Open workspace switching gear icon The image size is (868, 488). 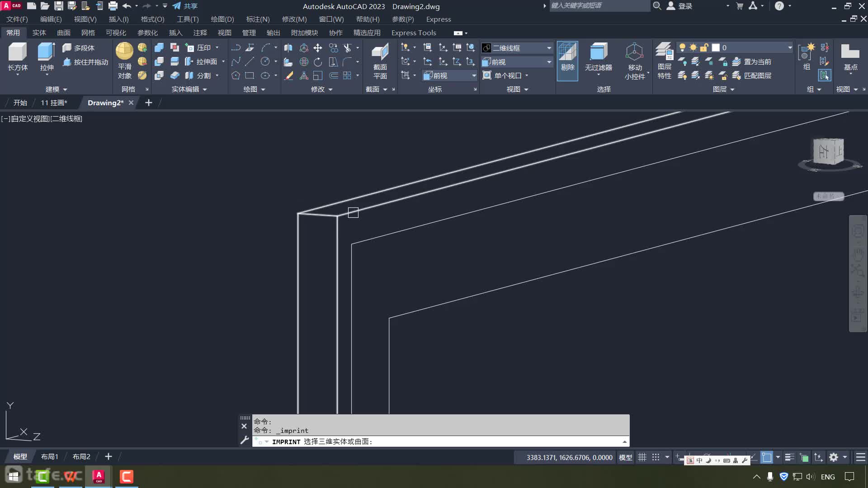(834, 457)
